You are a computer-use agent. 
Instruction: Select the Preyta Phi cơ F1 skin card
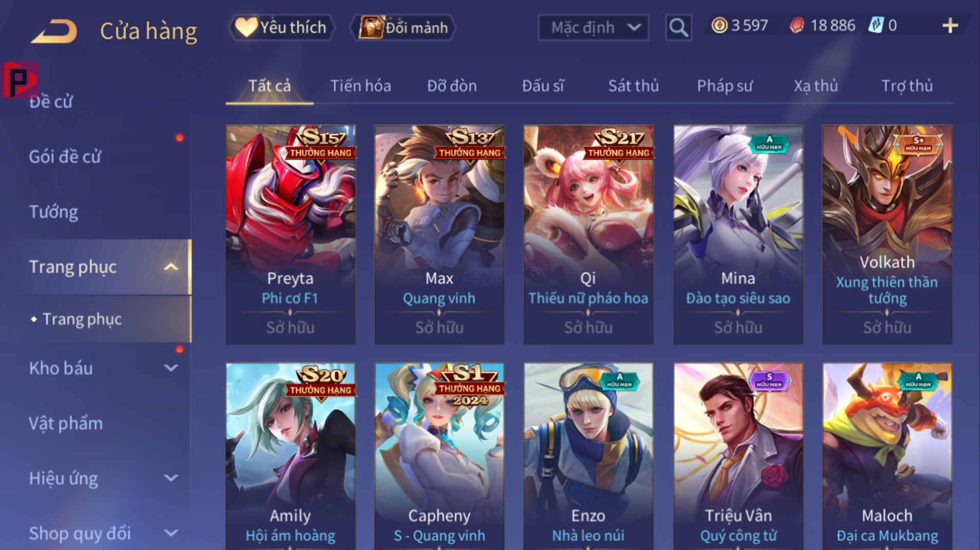tap(290, 235)
